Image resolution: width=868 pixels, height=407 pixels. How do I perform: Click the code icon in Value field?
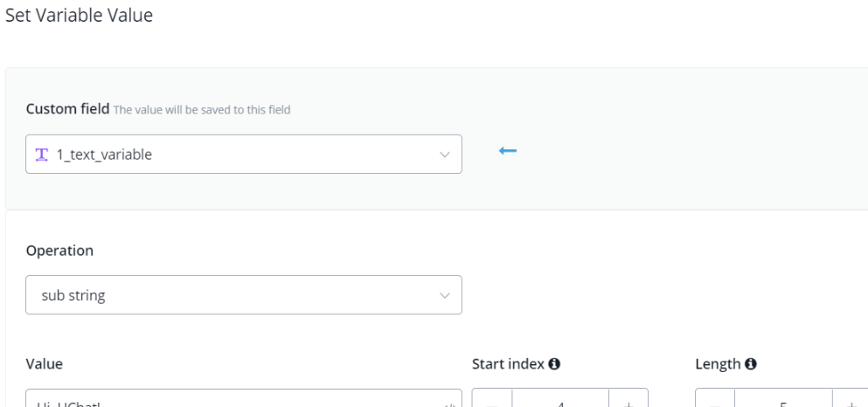click(449, 404)
